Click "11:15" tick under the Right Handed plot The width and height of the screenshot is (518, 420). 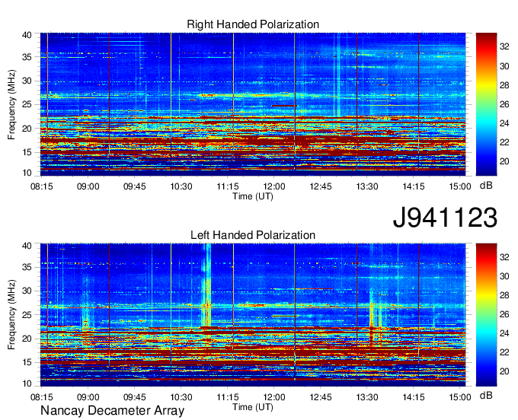[x=228, y=186]
